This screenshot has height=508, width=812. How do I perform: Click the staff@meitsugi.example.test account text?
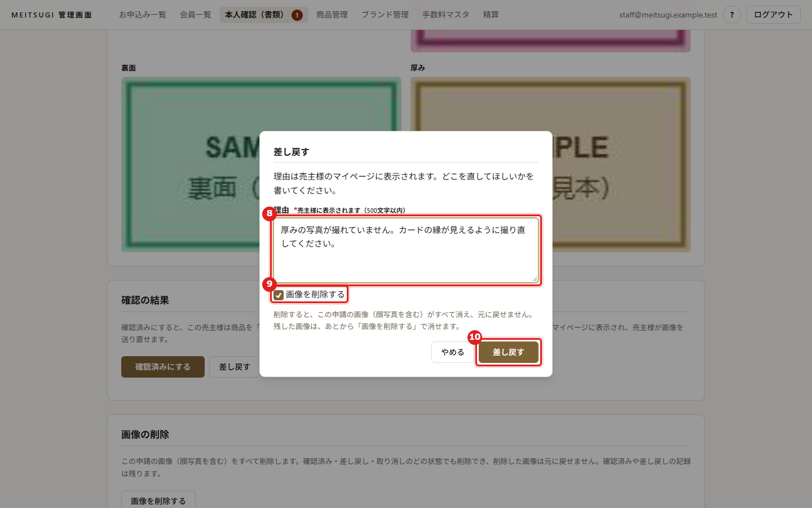click(x=668, y=15)
